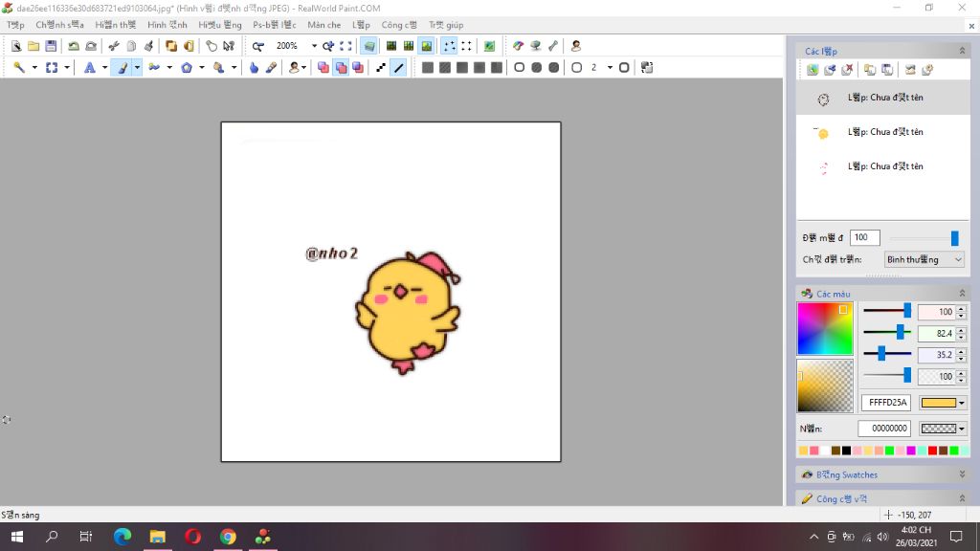Screen dimensions: 980x551
Task: Enable pixelated jagged line mode
Action: (x=381, y=68)
